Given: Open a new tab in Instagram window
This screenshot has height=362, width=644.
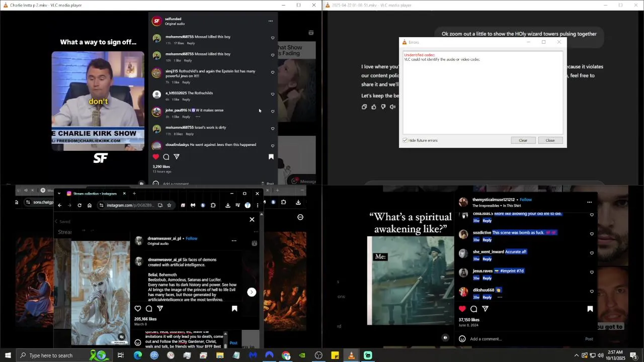Looking at the screenshot, I should click(134, 194).
